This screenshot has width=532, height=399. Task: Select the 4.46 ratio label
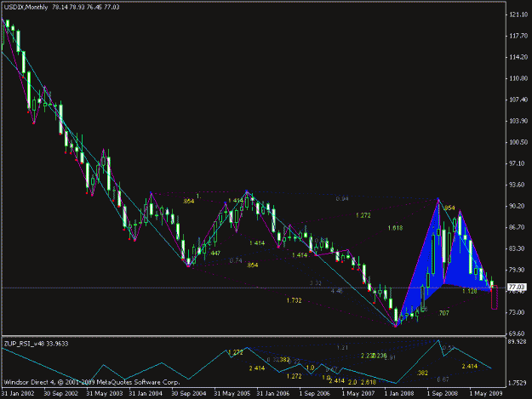coord(336,291)
